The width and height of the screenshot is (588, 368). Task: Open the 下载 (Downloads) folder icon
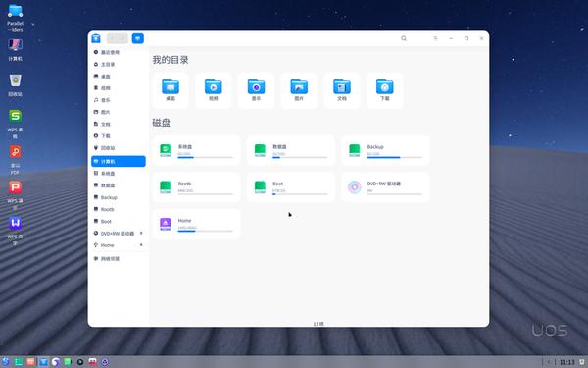click(385, 86)
